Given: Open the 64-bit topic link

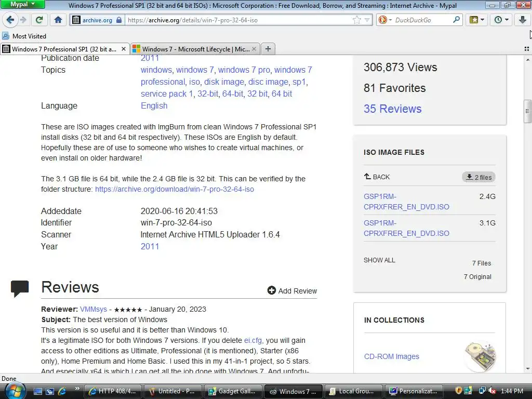Looking at the screenshot, I should (x=232, y=94).
